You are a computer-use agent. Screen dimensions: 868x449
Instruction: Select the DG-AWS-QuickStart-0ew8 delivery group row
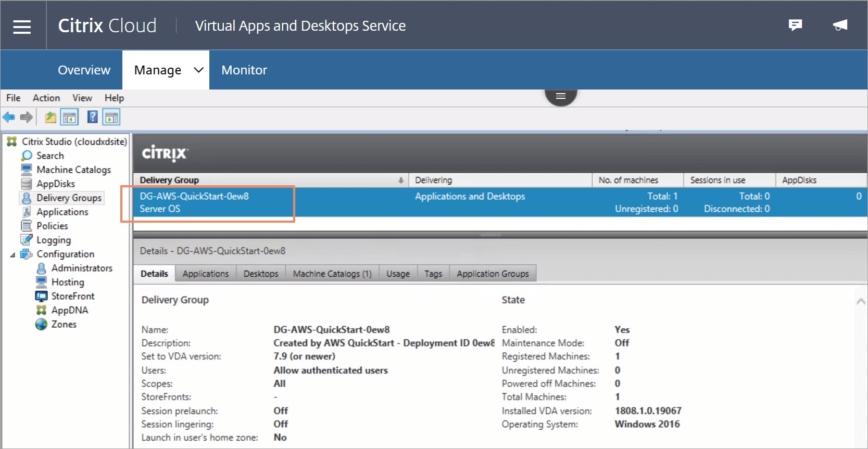500,202
